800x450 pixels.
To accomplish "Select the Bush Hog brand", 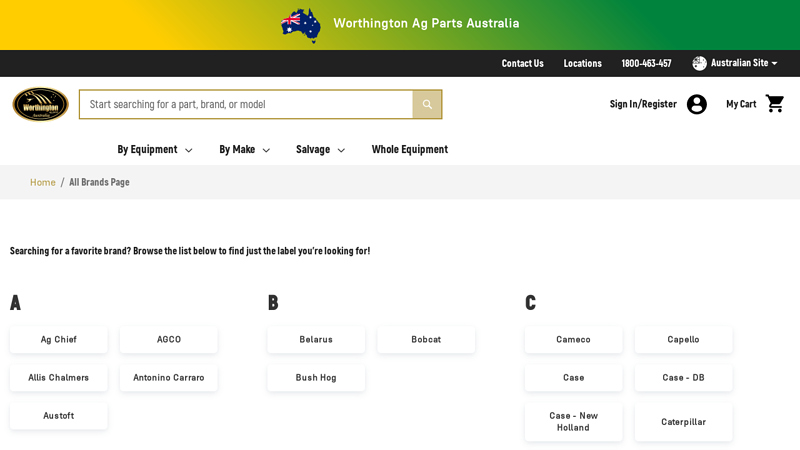I will pyautogui.click(x=316, y=378).
